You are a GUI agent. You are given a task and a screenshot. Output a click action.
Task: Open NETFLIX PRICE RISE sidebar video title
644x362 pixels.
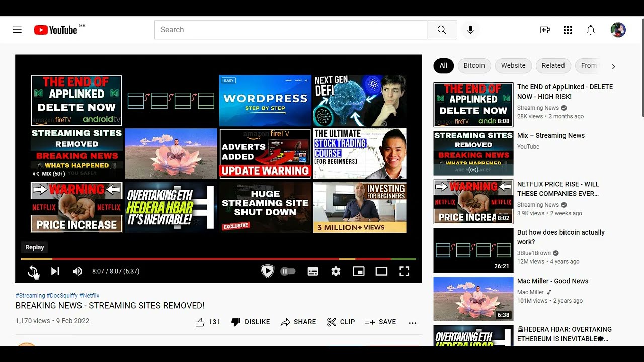pyautogui.click(x=558, y=189)
